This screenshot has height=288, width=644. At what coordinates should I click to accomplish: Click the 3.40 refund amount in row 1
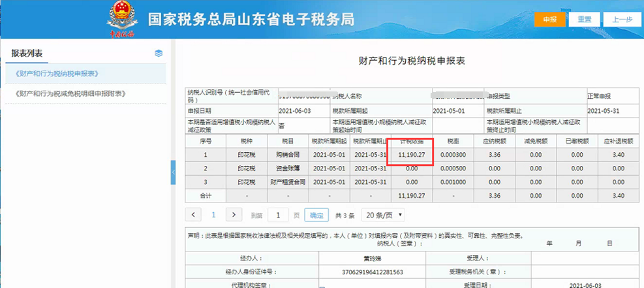619,155
